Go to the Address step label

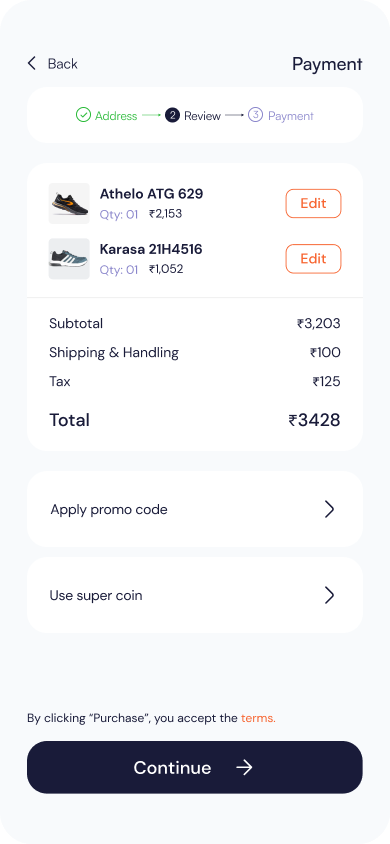116,116
